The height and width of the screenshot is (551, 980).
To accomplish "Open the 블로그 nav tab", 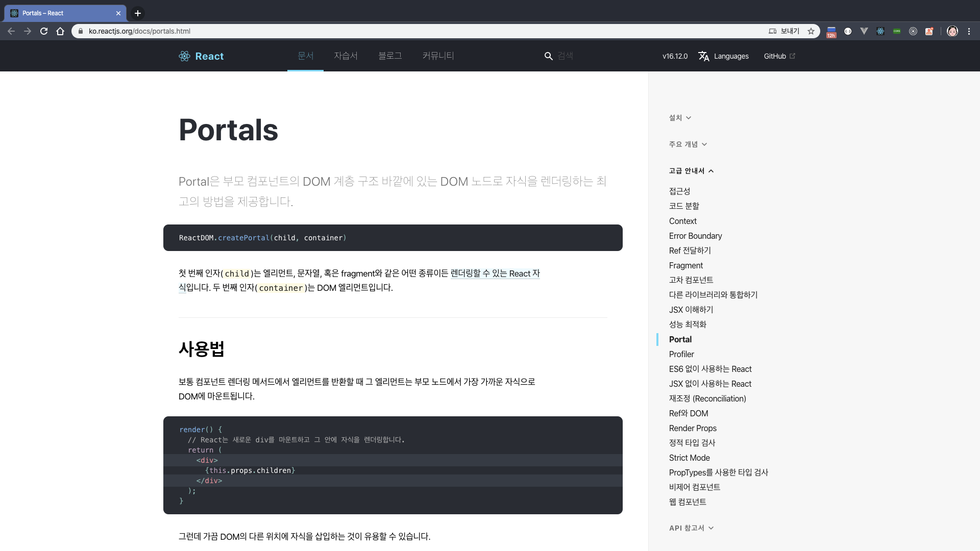I will coord(390,56).
